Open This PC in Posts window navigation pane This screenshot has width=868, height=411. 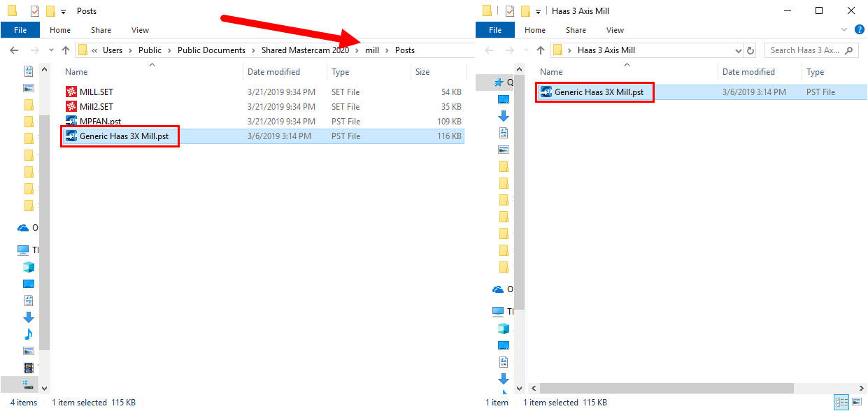[x=29, y=250]
